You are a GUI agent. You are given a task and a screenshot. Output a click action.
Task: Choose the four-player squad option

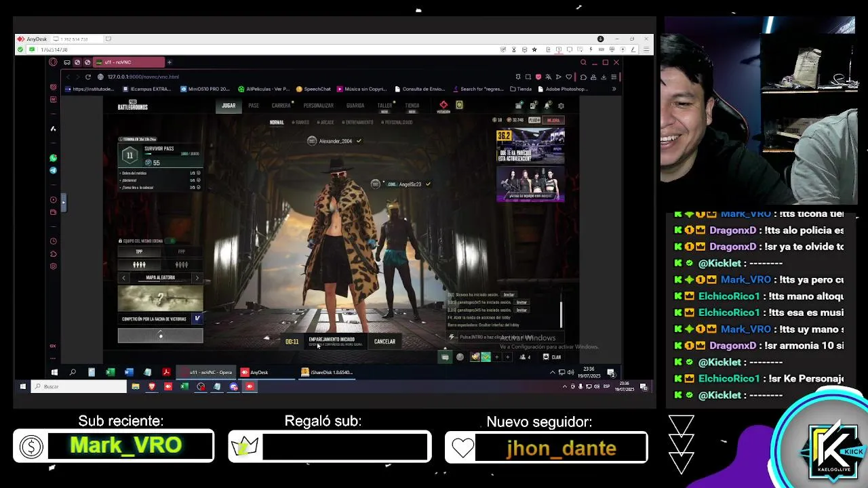[x=139, y=265]
